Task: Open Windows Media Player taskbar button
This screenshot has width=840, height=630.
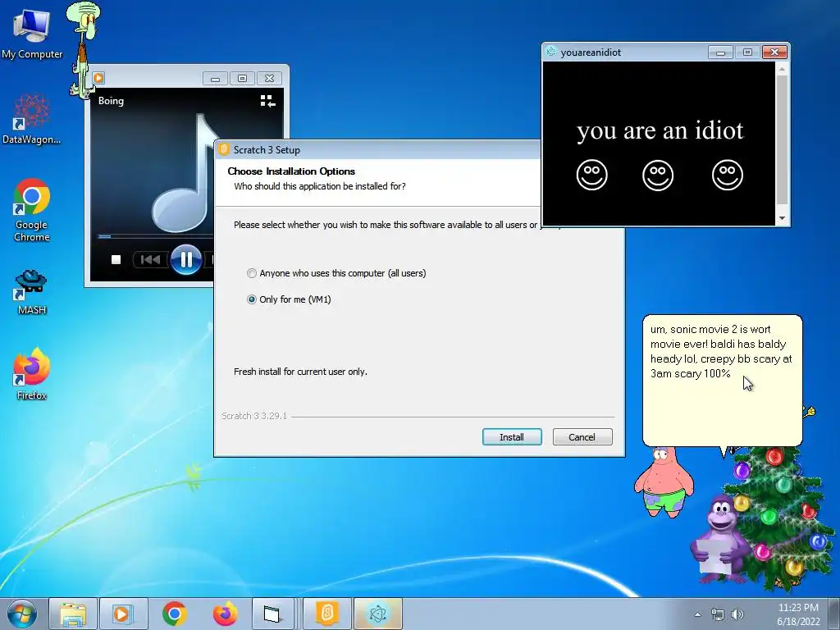Action: 123,614
